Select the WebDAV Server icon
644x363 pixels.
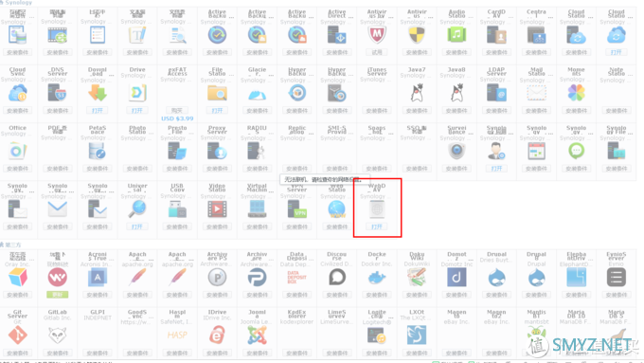click(x=377, y=209)
